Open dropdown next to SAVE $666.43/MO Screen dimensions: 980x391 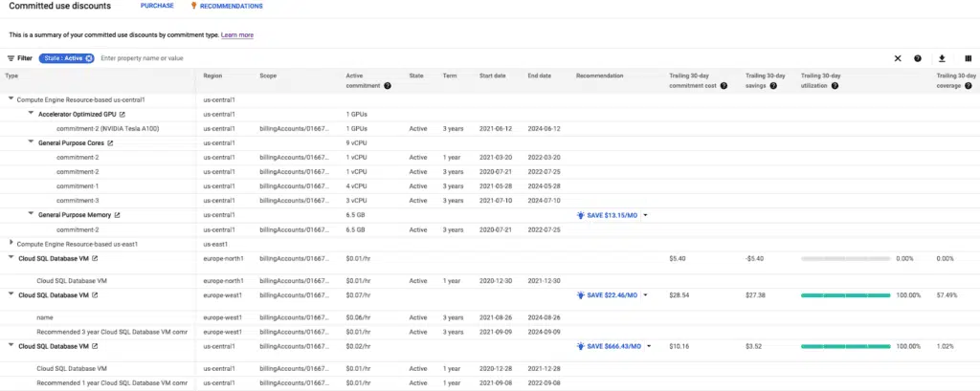pos(650,346)
